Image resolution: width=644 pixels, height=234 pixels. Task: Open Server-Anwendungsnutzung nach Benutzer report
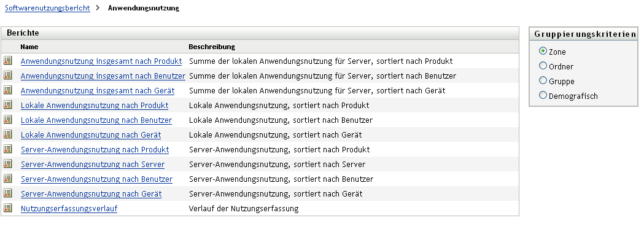pos(96,179)
